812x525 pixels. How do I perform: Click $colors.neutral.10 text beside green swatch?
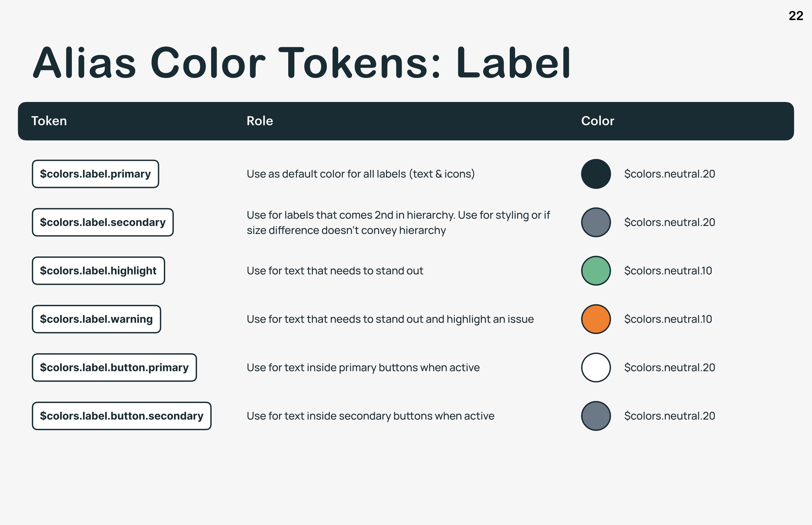668,271
